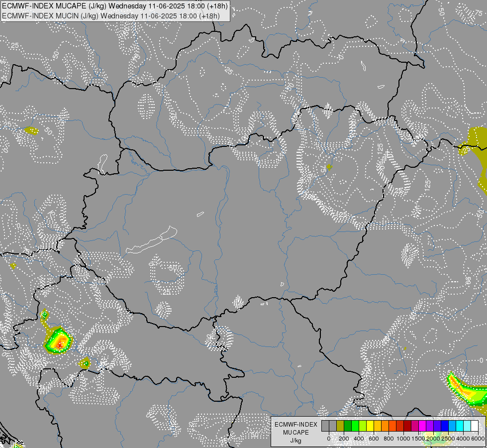Click the legend value 400
Viewport: 487px width, 448px height.
click(x=359, y=439)
